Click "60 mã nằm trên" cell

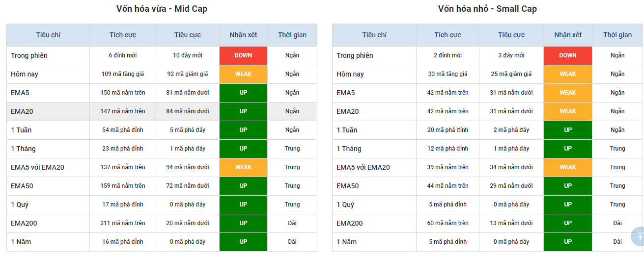pos(448,223)
